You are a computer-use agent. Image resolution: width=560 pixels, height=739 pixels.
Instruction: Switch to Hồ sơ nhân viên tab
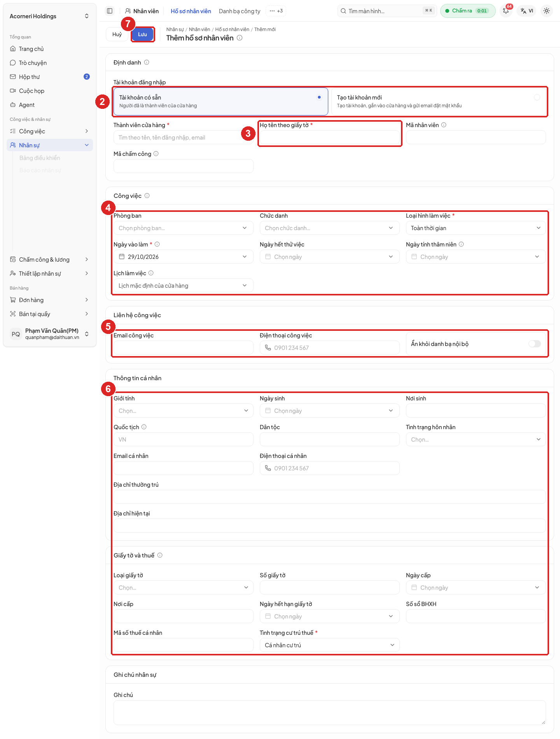[191, 11]
